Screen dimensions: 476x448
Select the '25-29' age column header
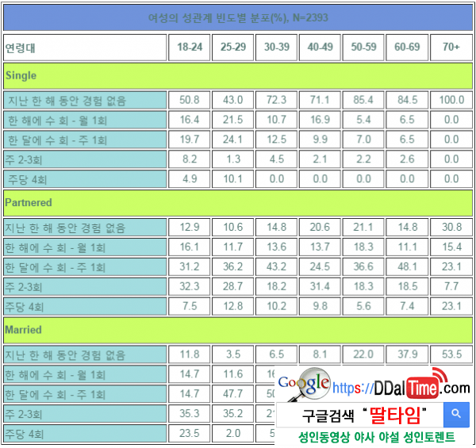click(232, 48)
